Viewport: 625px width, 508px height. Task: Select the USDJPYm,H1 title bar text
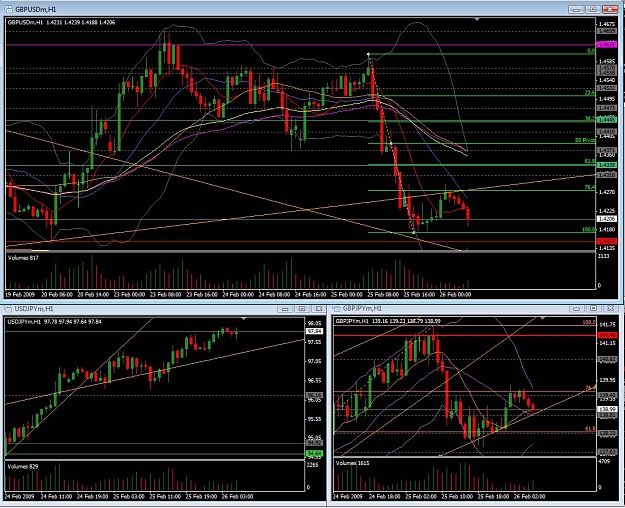click(34, 309)
